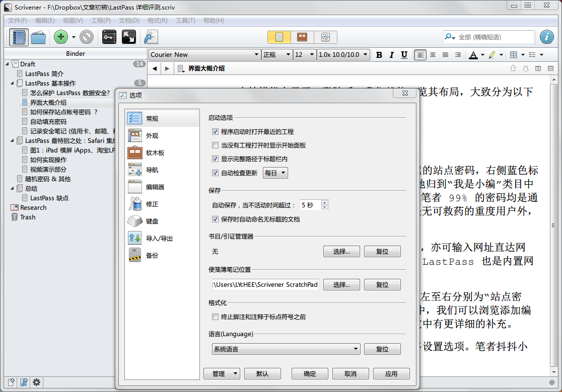The height and width of the screenshot is (392, 562).
Task: Switch to corkboard view mode icon
Action: [302, 37]
